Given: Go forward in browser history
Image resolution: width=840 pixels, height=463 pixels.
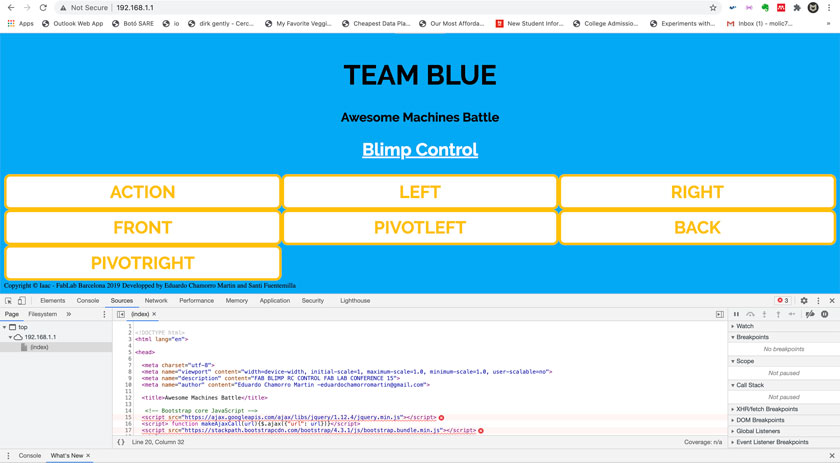Looking at the screenshot, I should [x=27, y=8].
